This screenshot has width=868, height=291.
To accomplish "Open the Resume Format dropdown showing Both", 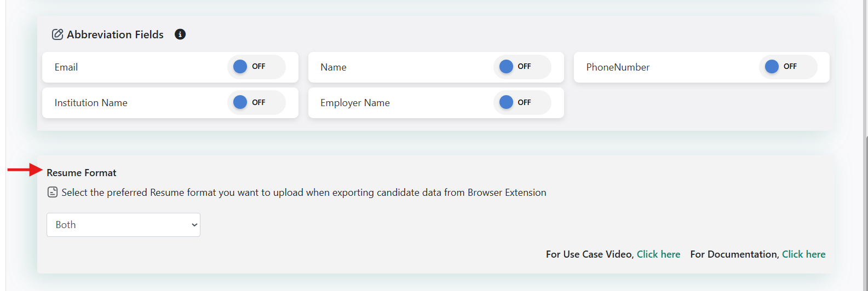I will (x=123, y=225).
